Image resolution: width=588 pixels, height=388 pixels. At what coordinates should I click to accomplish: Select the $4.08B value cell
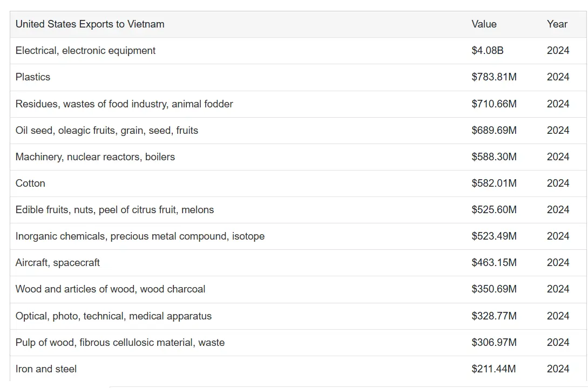[x=487, y=51]
